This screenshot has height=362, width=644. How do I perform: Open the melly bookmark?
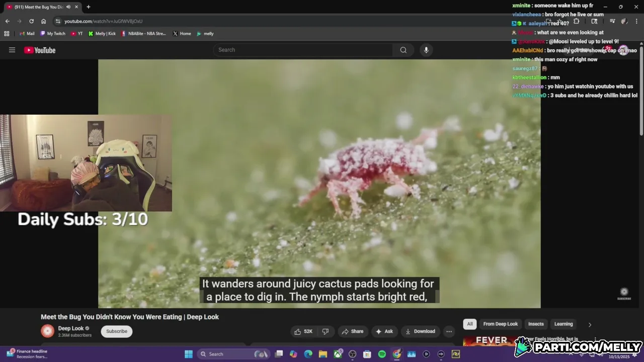coord(205,34)
